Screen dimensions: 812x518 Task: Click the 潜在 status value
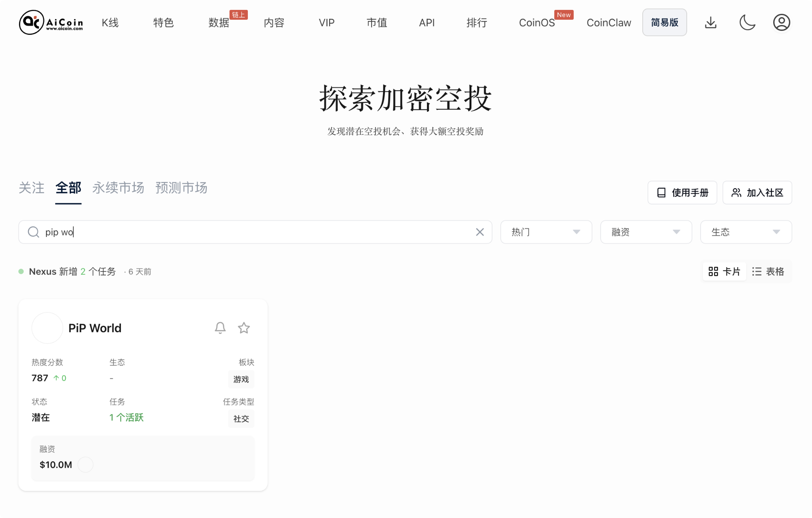(x=40, y=417)
